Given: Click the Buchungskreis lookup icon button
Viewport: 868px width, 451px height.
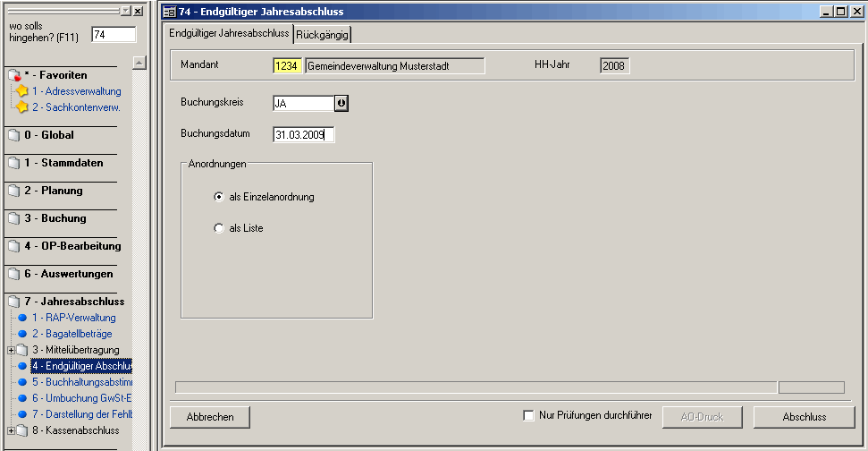Looking at the screenshot, I should point(341,103).
